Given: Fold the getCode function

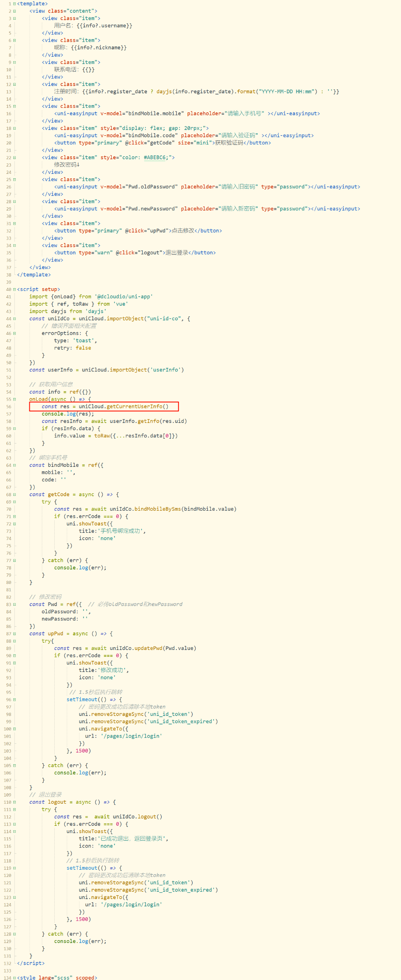Looking at the screenshot, I should [14, 494].
